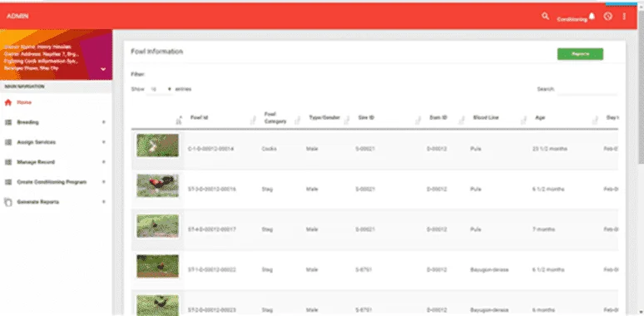
Task: Open the search icon in the red header
Action: point(545,17)
